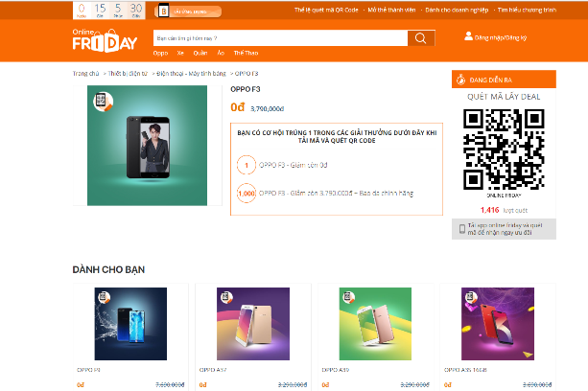Open Thiết bị điện tử breadcrumb link

tap(128, 74)
